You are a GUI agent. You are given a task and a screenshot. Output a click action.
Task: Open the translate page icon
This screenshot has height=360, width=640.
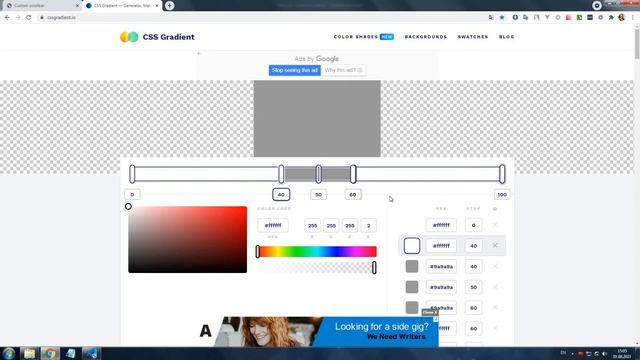[491, 18]
